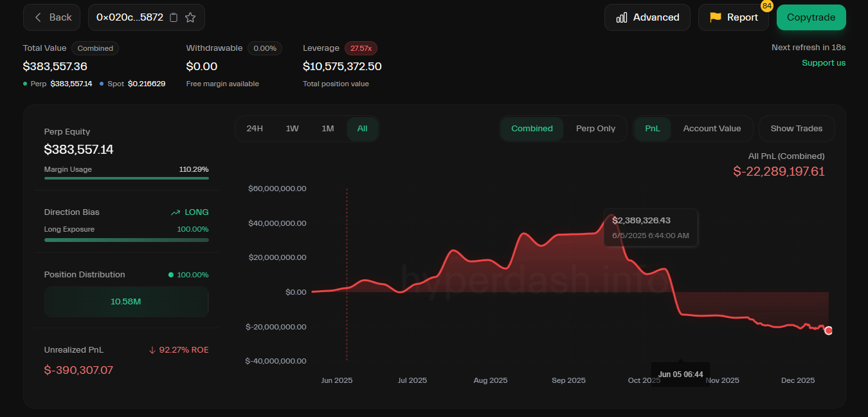Click the back arrow chevron icon
868x417 pixels.
coord(38,17)
